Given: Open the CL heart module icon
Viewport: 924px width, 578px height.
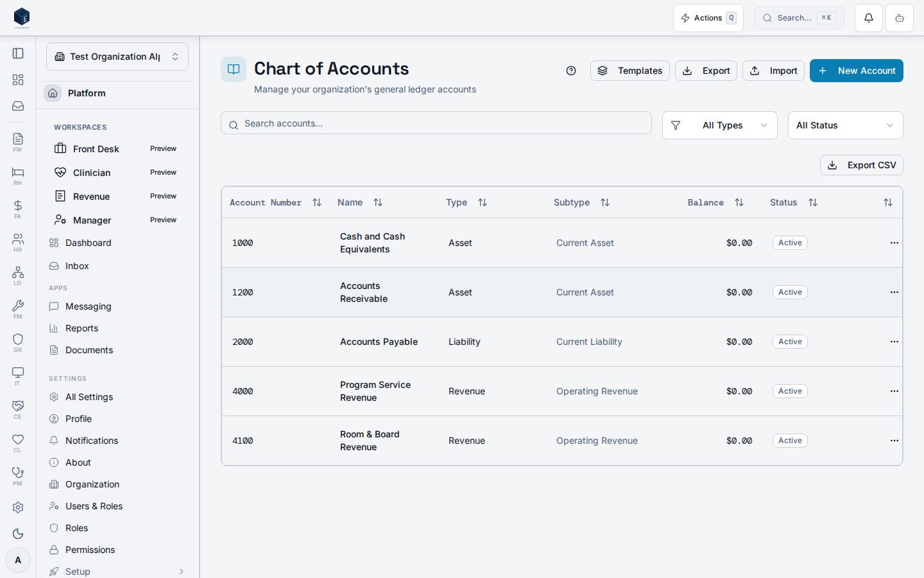Looking at the screenshot, I should [18, 442].
